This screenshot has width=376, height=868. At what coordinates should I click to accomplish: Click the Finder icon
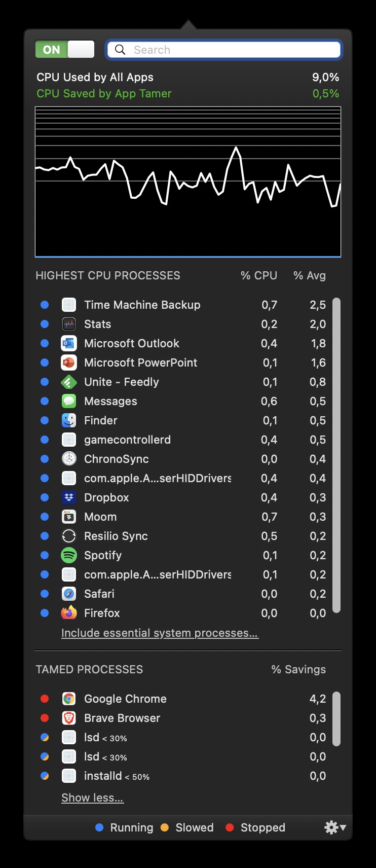pyautogui.click(x=69, y=420)
